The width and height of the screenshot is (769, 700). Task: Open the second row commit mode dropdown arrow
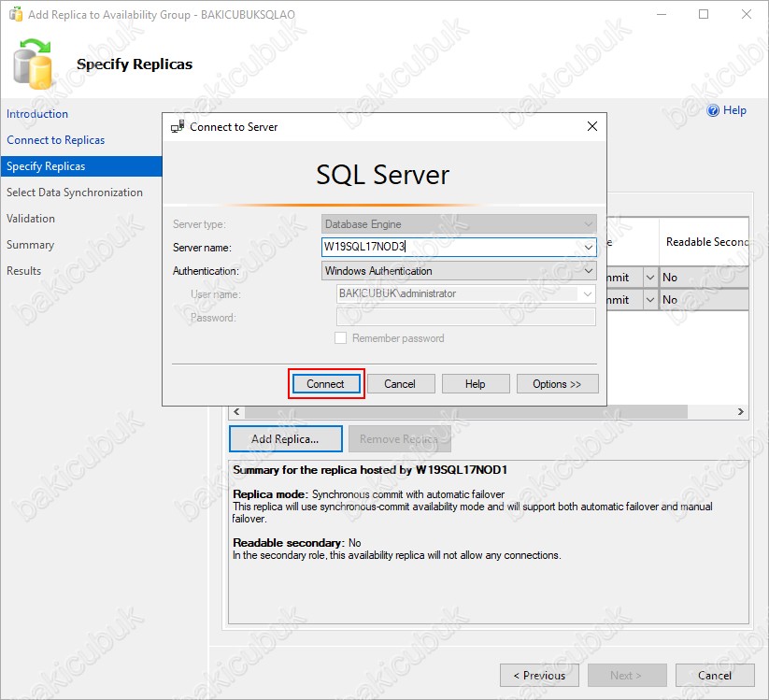coord(649,299)
